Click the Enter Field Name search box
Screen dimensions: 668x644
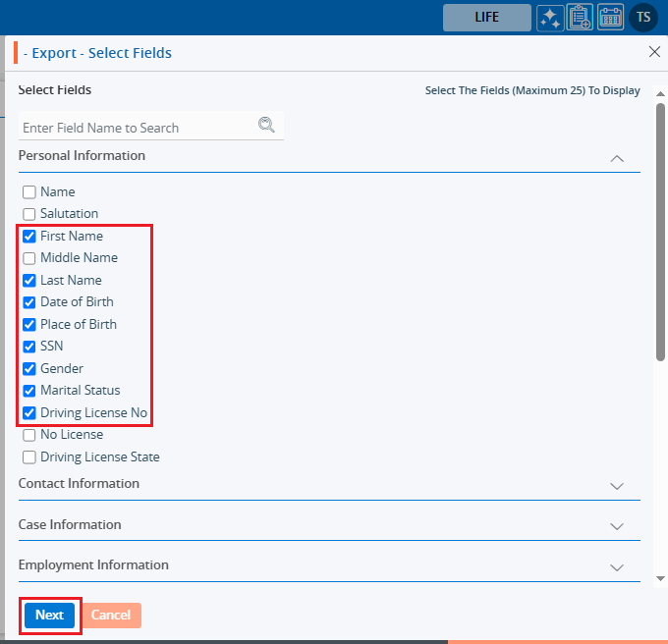tap(138, 128)
